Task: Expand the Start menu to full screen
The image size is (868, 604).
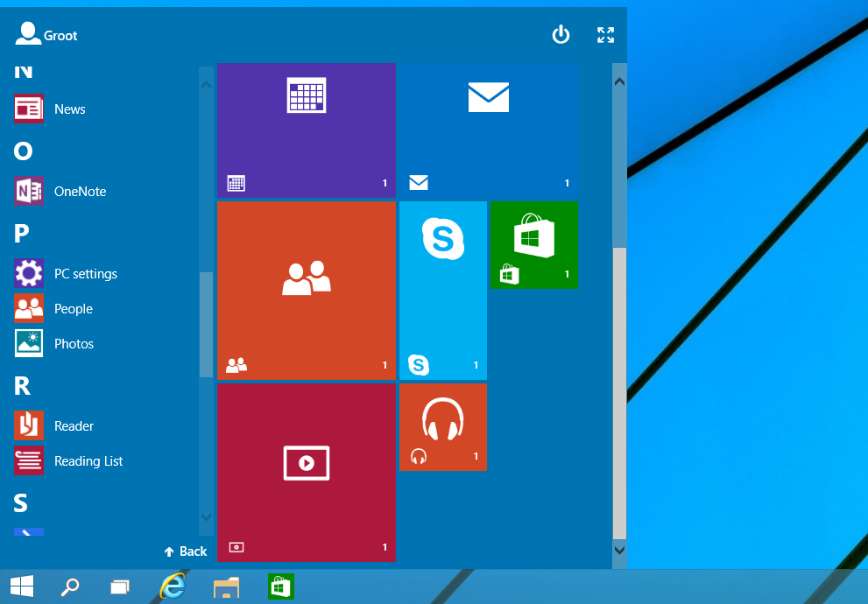Action: coord(605,35)
